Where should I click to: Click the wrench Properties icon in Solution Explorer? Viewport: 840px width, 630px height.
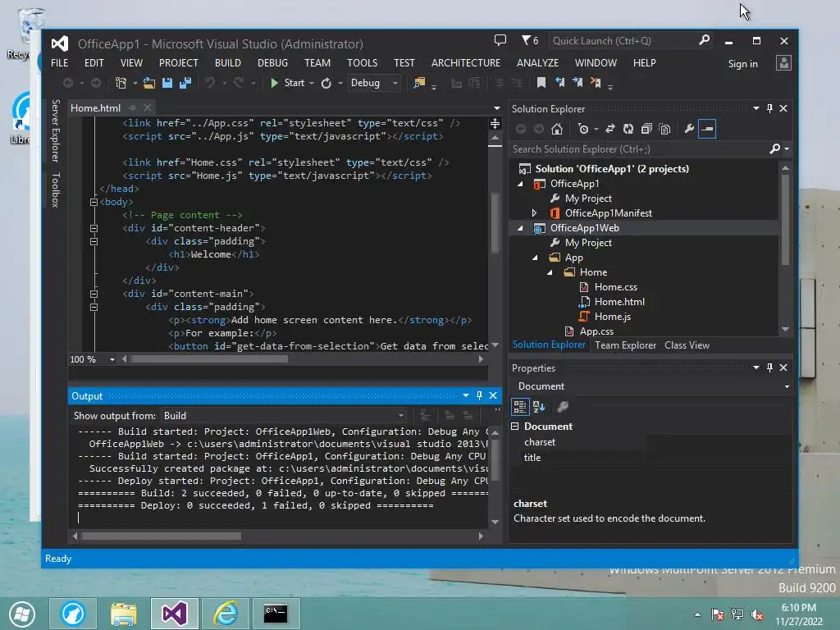point(689,129)
